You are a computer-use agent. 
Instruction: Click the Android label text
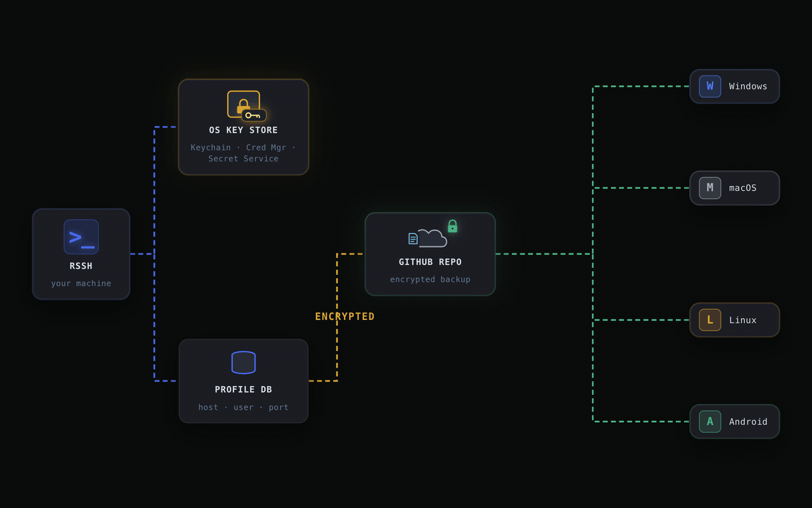click(748, 422)
